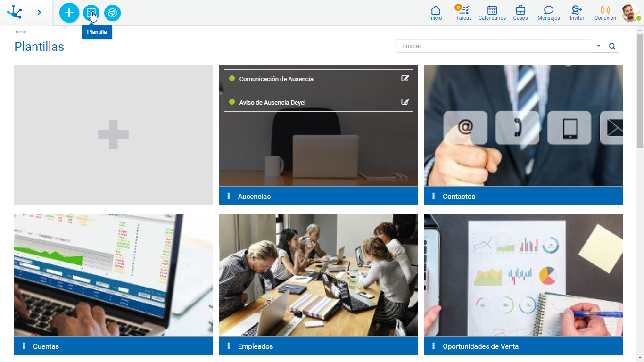Viewport: 644px width, 362px height.
Task: Click the blue plus create button
Action: [69, 13]
